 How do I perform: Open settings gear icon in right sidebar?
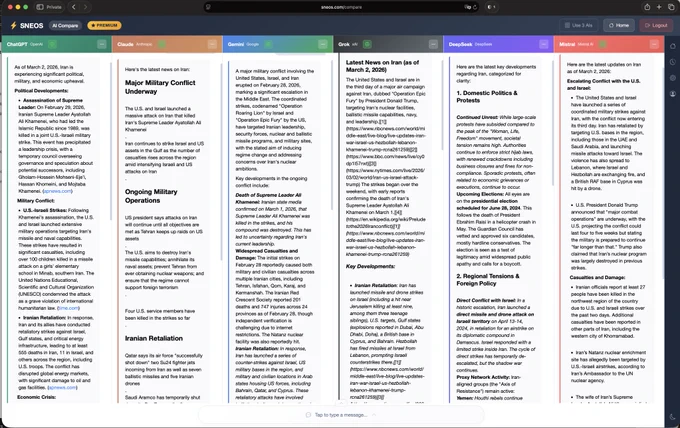click(x=673, y=78)
